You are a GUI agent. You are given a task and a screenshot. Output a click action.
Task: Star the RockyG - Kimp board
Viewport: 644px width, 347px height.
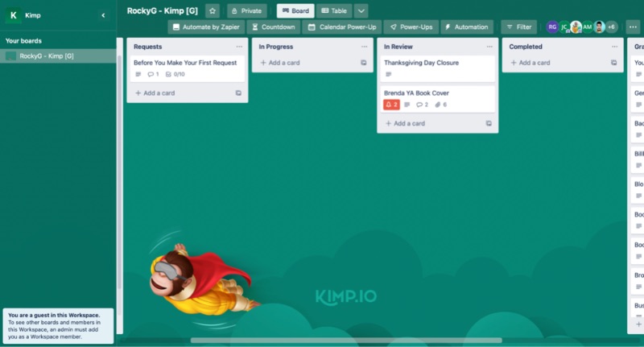pyautogui.click(x=213, y=11)
